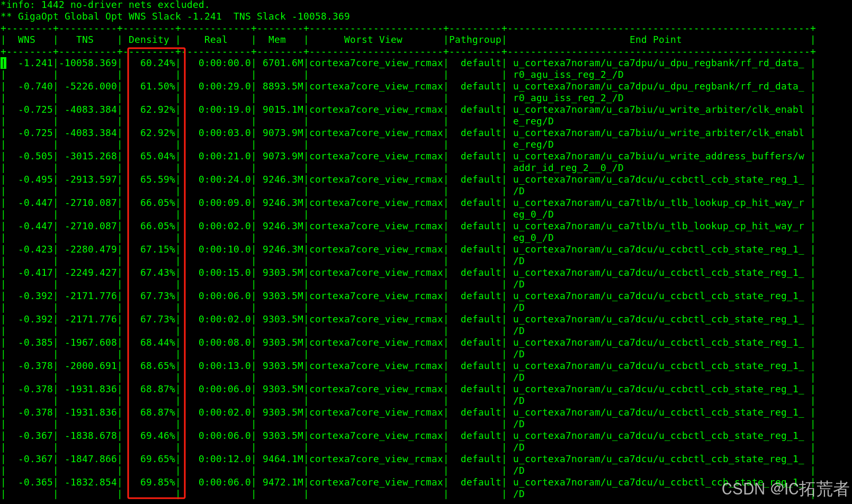Click the Mem column header
This screenshot has height=504, width=852.
click(x=277, y=40)
